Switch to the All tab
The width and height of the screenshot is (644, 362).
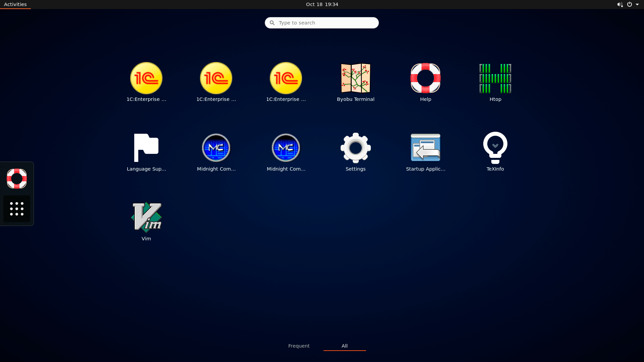(345, 346)
